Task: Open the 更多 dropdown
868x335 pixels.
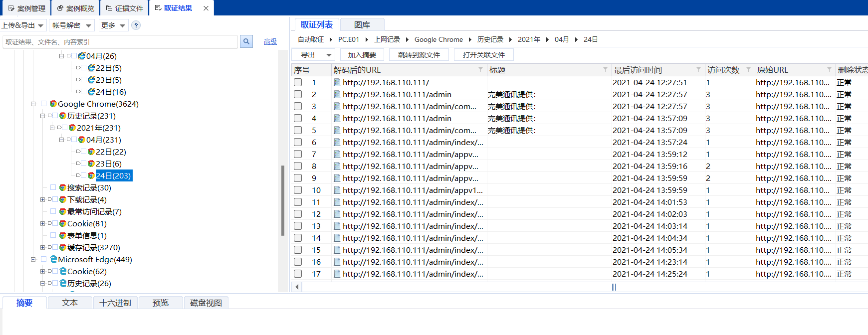Action: point(113,25)
